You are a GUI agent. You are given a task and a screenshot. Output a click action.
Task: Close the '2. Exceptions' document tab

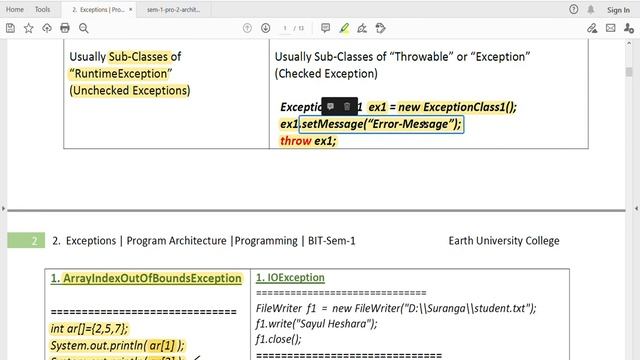click(131, 9)
